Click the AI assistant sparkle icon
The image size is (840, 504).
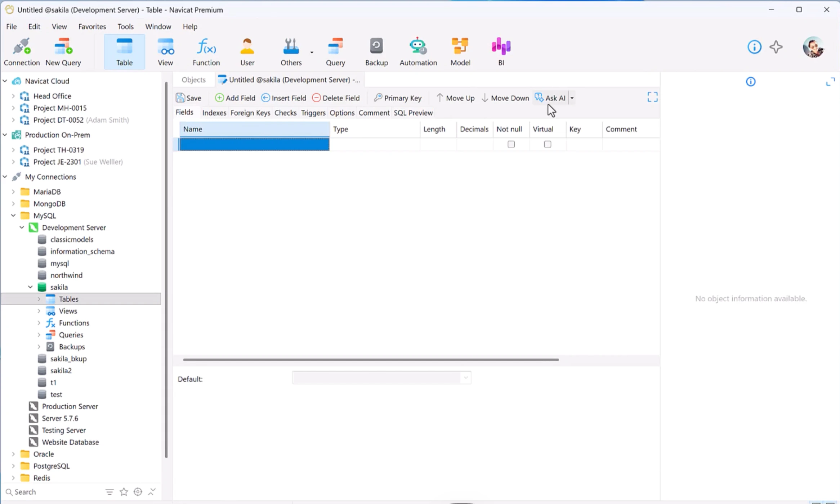click(x=776, y=47)
